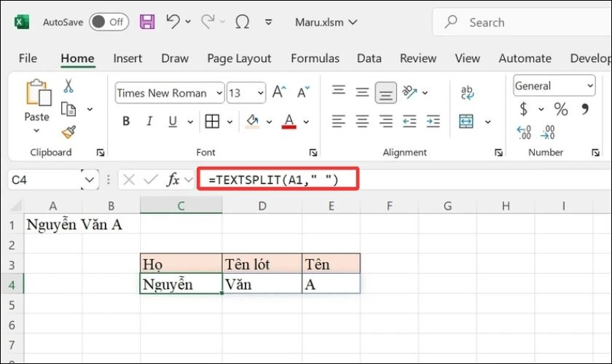This screenshot has height=364, width=612.
Task: Middle align cell contents
Action: (362, 92)
